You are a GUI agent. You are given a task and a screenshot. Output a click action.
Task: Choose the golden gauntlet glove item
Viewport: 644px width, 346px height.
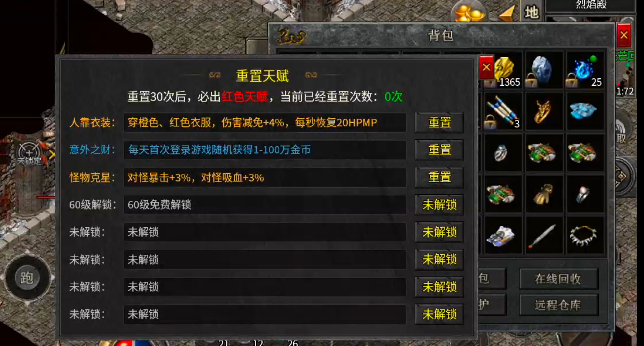(x=543, y=194)
